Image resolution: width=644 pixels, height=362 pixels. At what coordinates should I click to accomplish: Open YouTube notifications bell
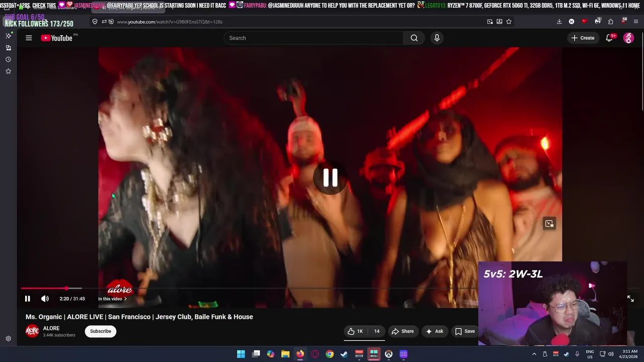click(x=609, y=38)
